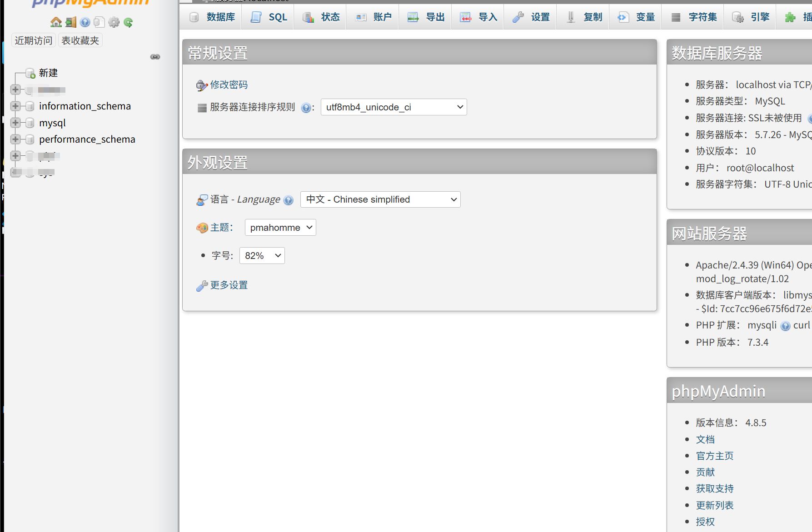The height and width of the screenshot is (532, 812).
Task: Click the information_schema database cylinder icon
Action: tap(30, 106)
